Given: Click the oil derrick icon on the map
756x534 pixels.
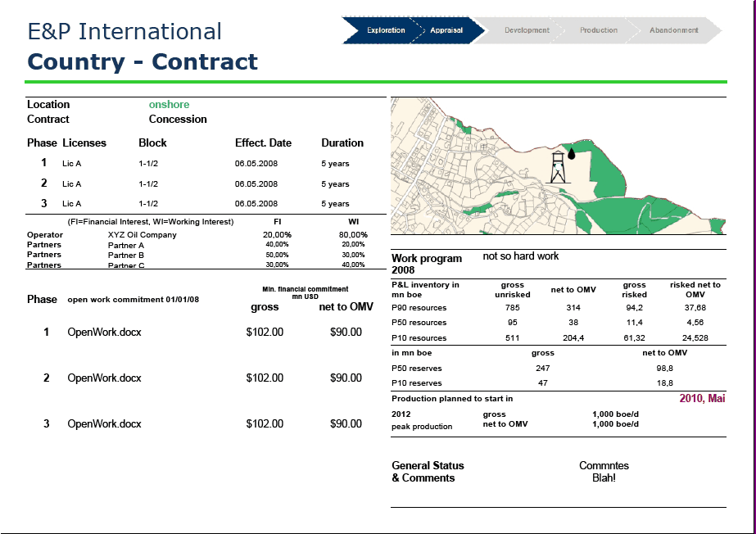Looking at the screenshot, I should [x=557, y=168].
